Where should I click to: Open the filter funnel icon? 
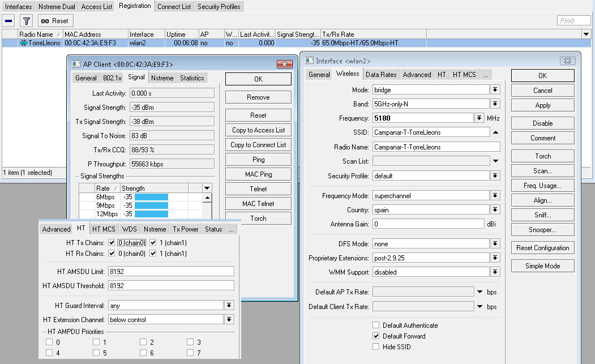pyautogui.click(x=26, y=21)
